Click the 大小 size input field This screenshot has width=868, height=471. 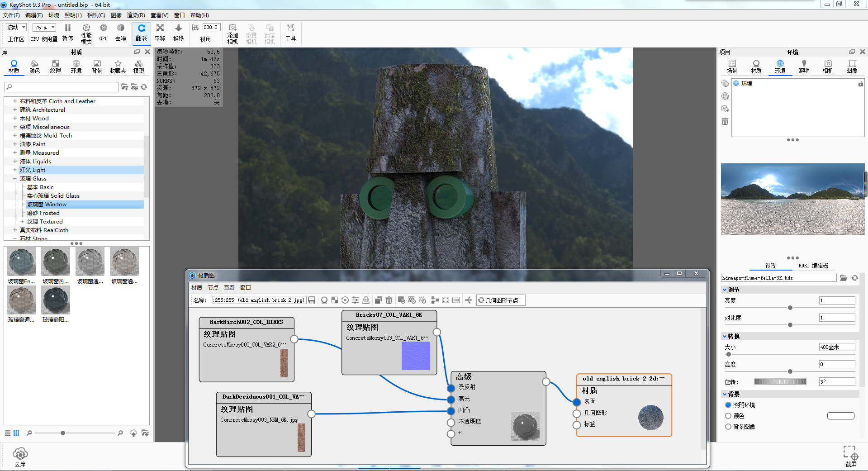[x=836, y=347]
